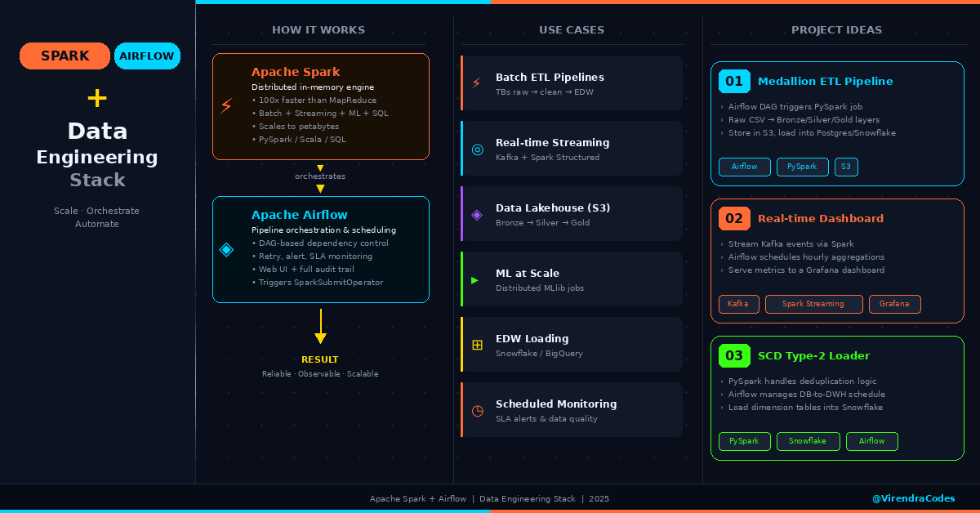Click the 'orchestrates' label between cards
The height and width of the screenshot is (513, 980).
[320, 176]
